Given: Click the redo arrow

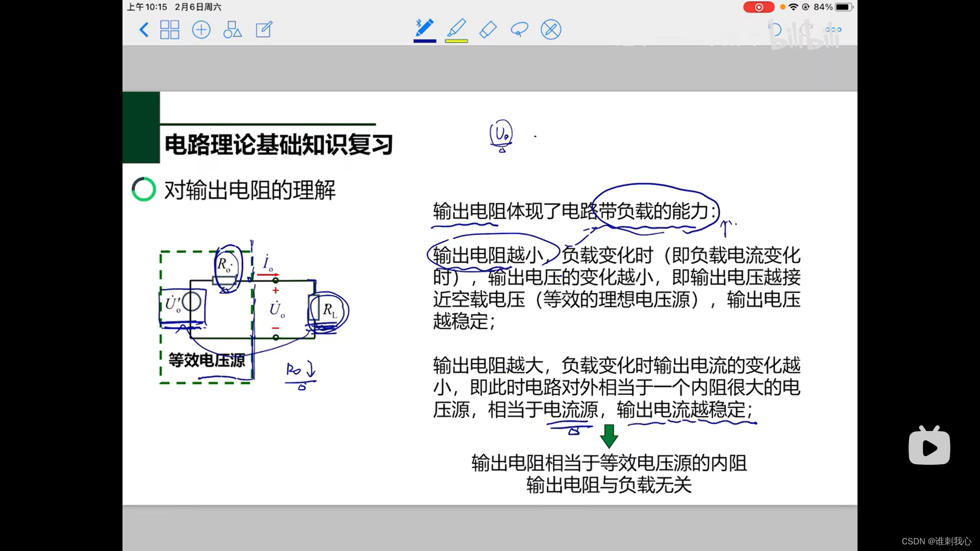Looking at the screenshot, I should pos(805,30).
